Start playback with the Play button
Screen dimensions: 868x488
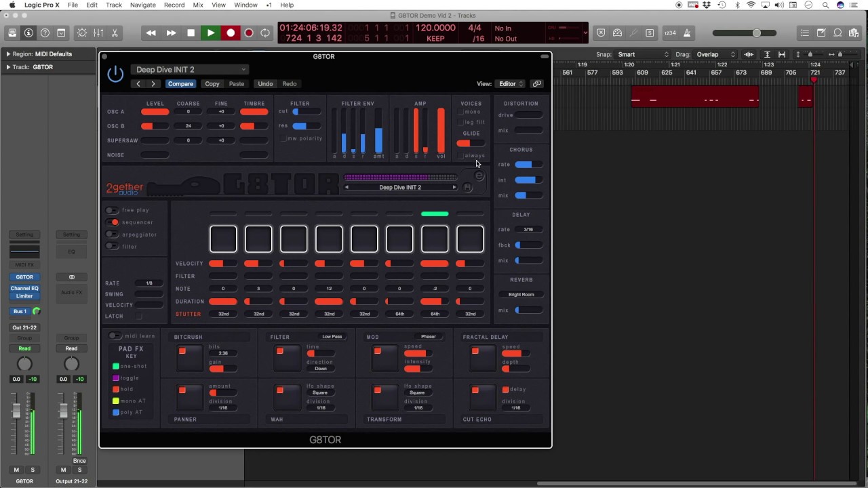211,33
